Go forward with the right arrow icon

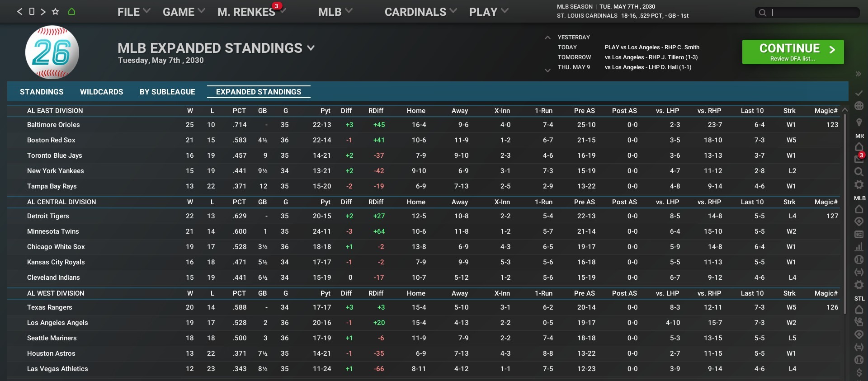[43, 12]
